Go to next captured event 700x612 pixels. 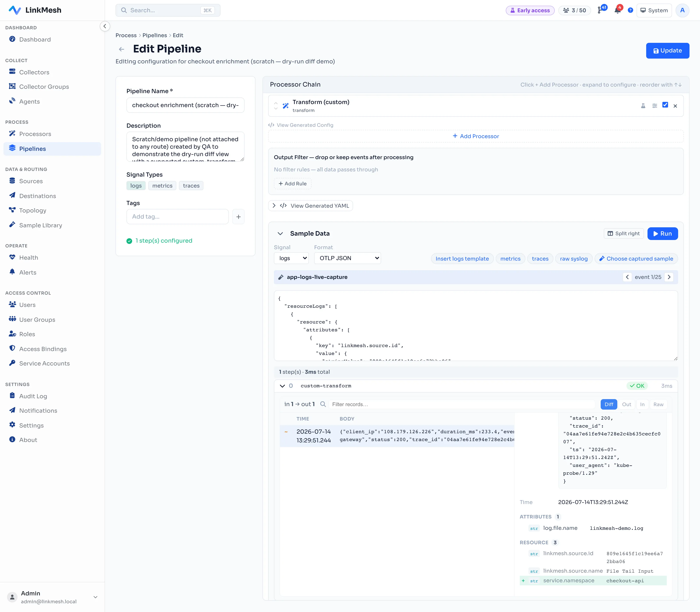coord(669,277)
